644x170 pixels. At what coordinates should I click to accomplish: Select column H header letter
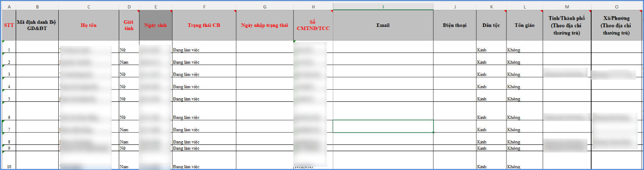tap(313, 7)
